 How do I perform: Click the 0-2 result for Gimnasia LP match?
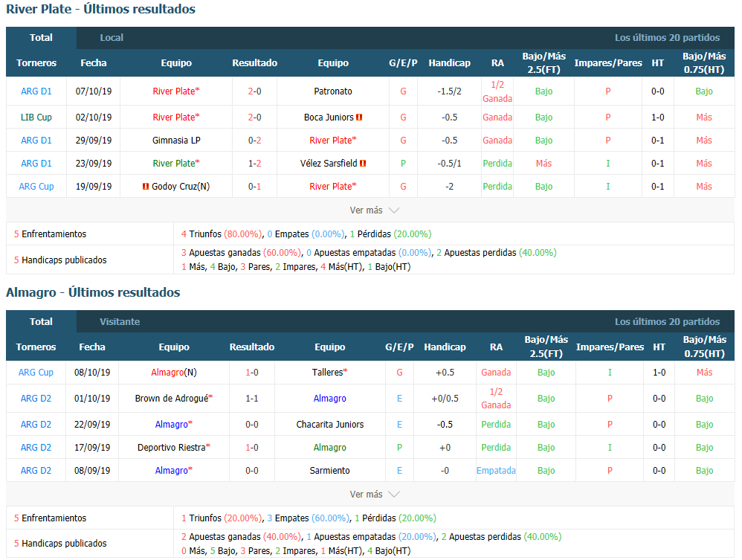click(x=254, y=141)
